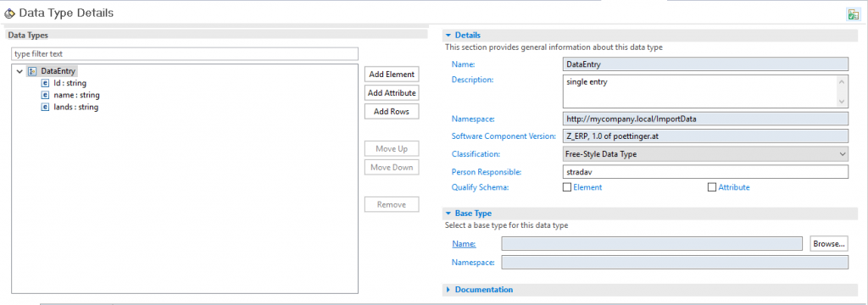Enable the Element qualify schema checkbox
This screenshot has width=868, height=305.
point(567,187)
